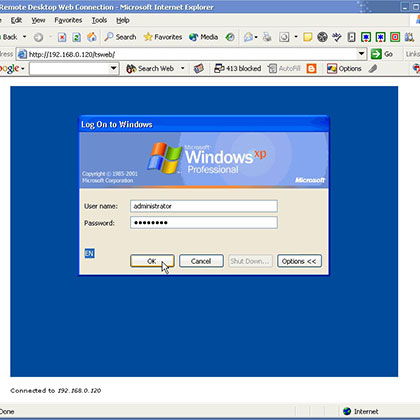The width and height of the screenshot is (420, 420).
Task: Click the red Stop loading icon
Action: [x=62, y=37]
